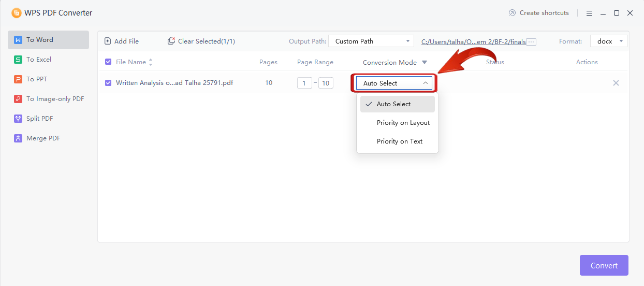Viewport: 644px width, 286px height.
Task: Open the hamburger main menu
Action: (x=590, y=13)
